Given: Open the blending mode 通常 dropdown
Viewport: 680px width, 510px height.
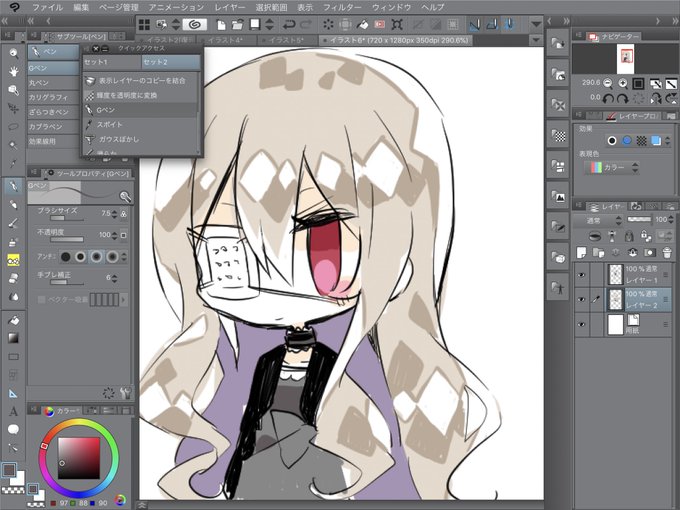Looking at the screenshot, I should point(599,220).
